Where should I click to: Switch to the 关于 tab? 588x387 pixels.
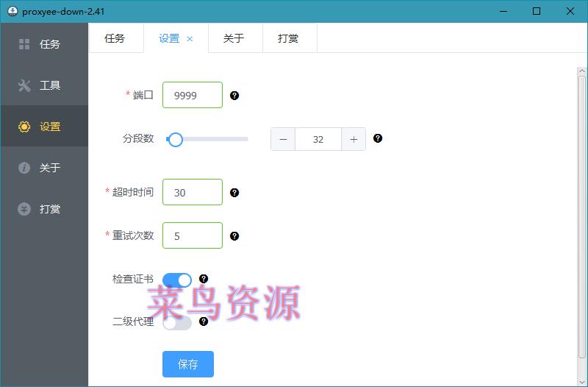coord(235,38)
